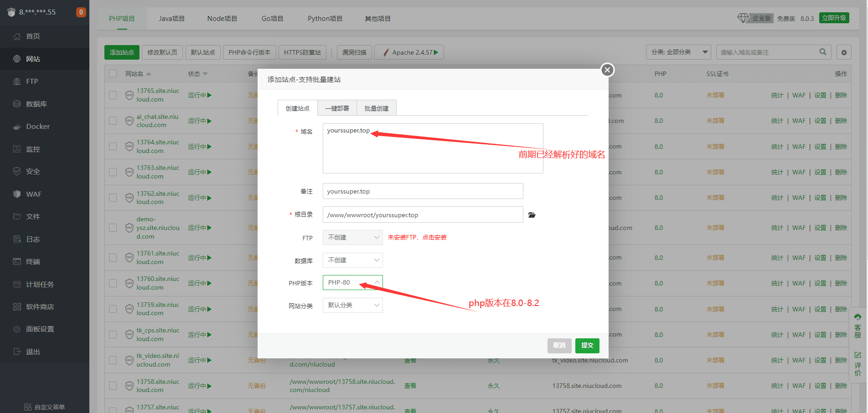
Task: Open 软件商店 in the sidebar
Action: [40, 307]
